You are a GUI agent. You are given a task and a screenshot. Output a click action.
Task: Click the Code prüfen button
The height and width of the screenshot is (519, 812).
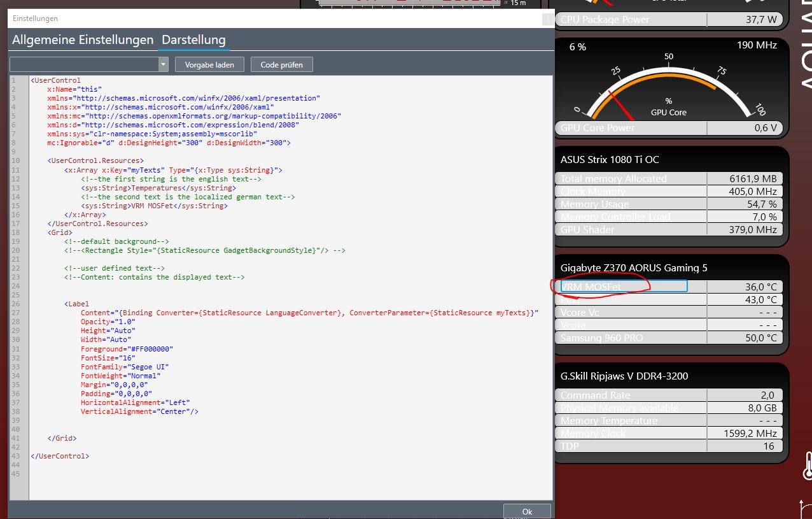point(282,64)
